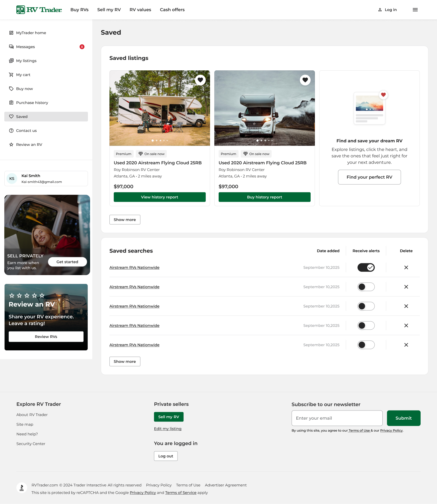Click the Terms of Use newsletter link
Viewport: 437px width, 504px height.
pos(359,431)
